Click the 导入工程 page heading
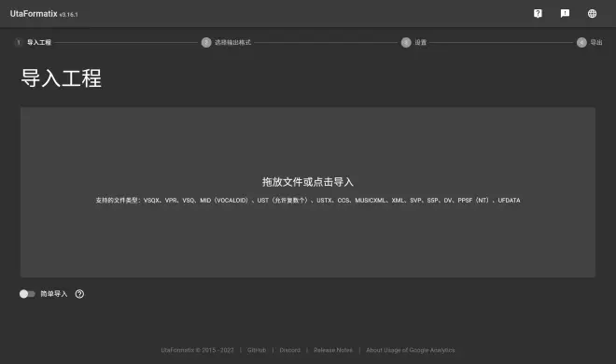The width and height of the screenshot is (616, 364). [62, 77]
